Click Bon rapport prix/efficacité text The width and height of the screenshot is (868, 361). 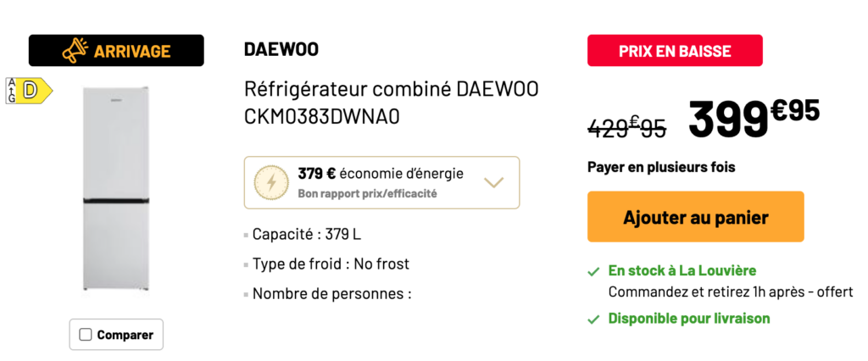point(368,194)
